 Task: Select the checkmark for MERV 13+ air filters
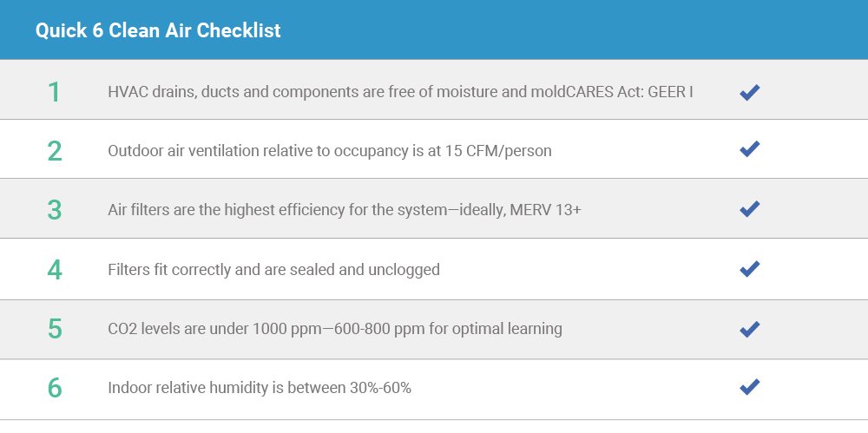pos(750,208)
